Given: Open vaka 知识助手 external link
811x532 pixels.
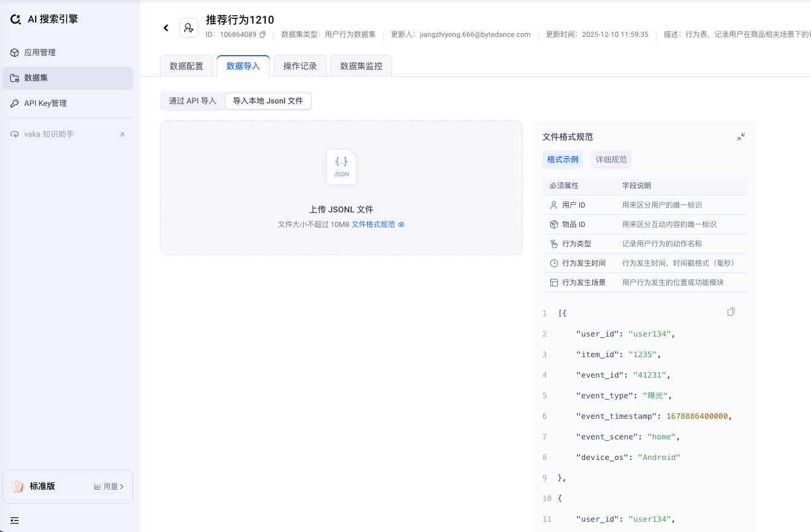Looking at the screenshot, I should pyautogui.click(x=122, y=134).
